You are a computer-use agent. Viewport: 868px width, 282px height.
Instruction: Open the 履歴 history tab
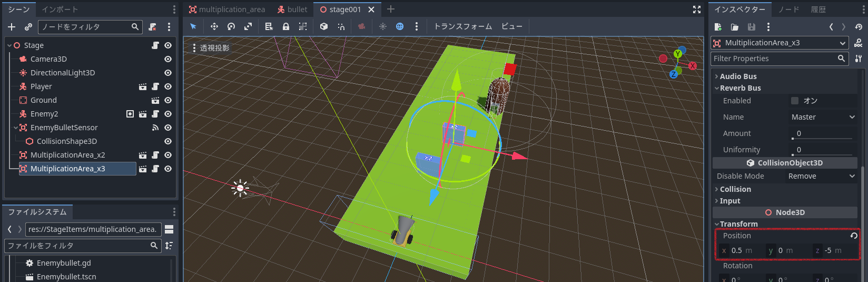tap(818, 9)
